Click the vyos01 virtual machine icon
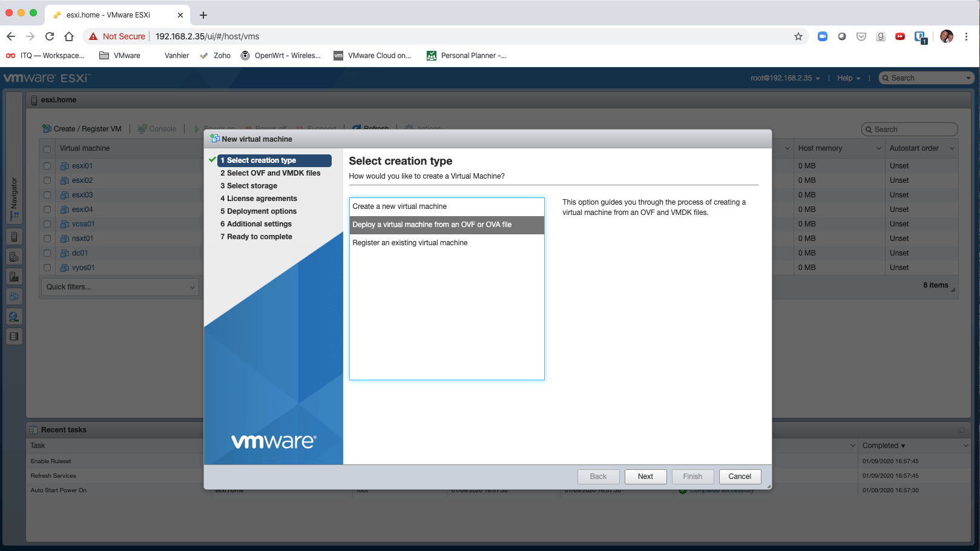The image size is (980, 551). tap(65, 268)
